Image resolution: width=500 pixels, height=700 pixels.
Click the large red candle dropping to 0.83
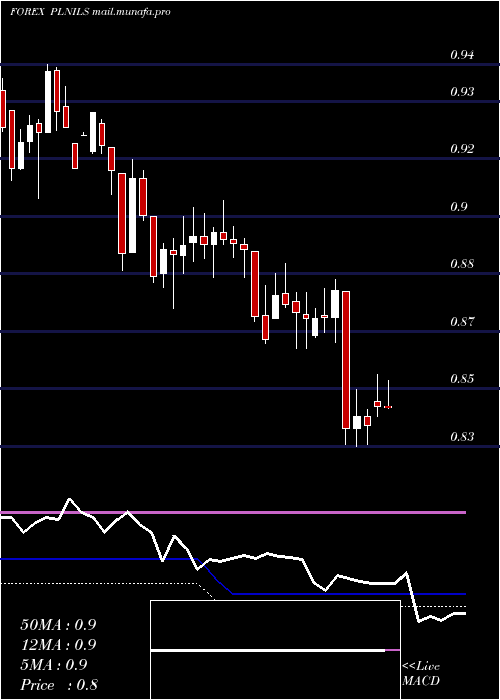click(x=346, y=360)
